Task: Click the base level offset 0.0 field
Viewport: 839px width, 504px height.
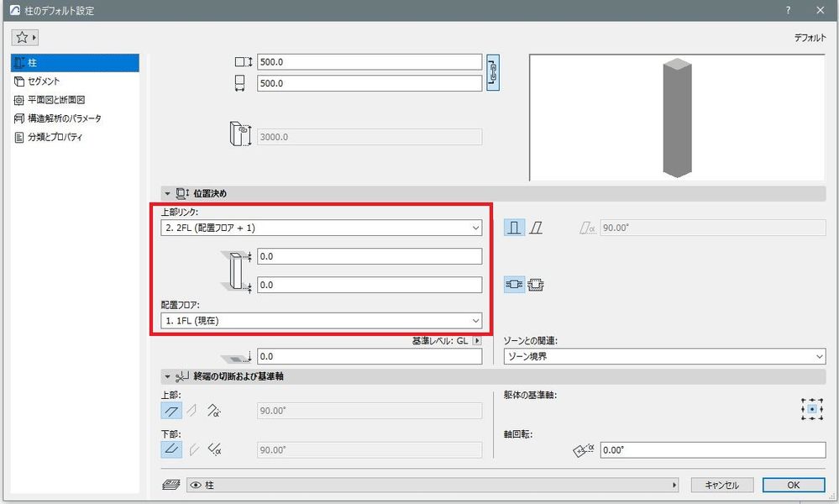Action: 370,357
